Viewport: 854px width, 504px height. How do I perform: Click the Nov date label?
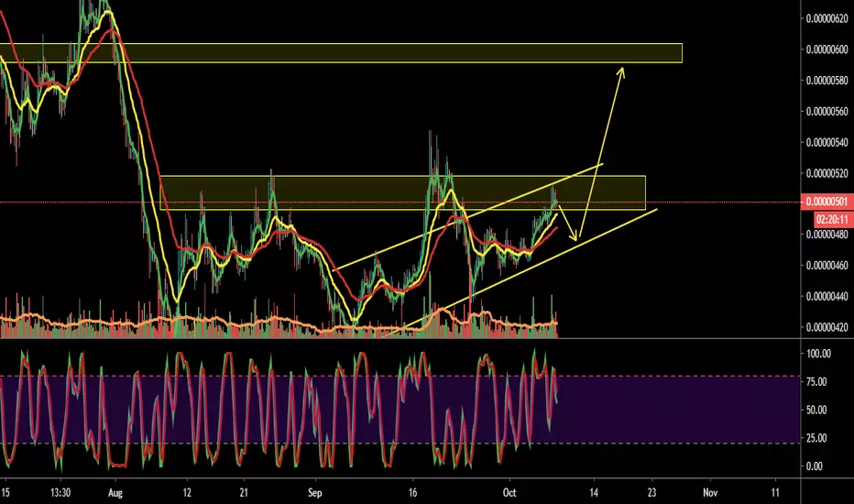709,493
